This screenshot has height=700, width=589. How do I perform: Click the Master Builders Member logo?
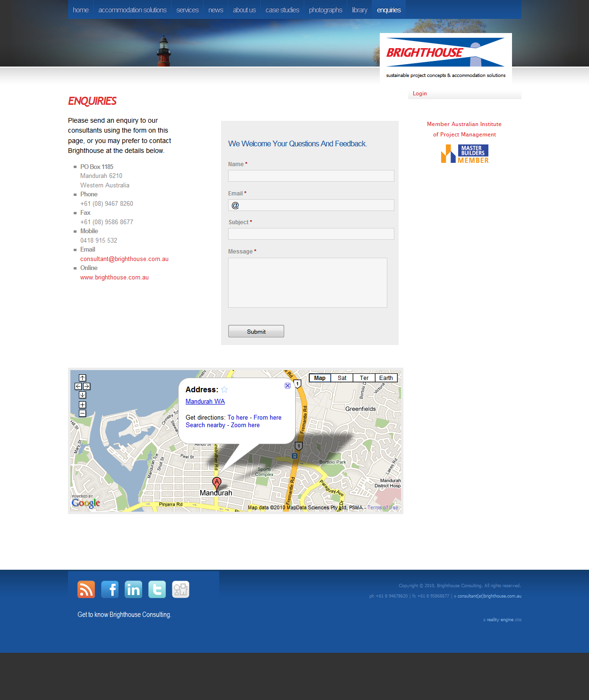pyautogui.click(x=465, y=154)
